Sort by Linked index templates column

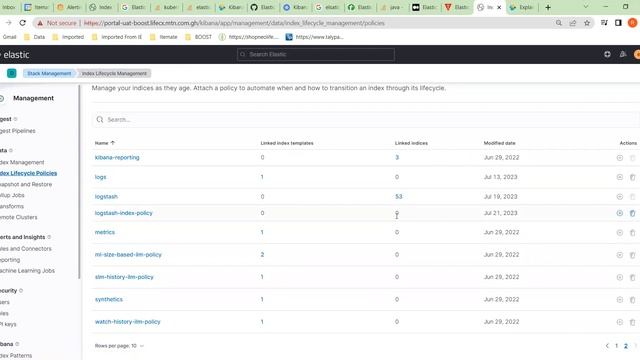[x=287, y=143]
